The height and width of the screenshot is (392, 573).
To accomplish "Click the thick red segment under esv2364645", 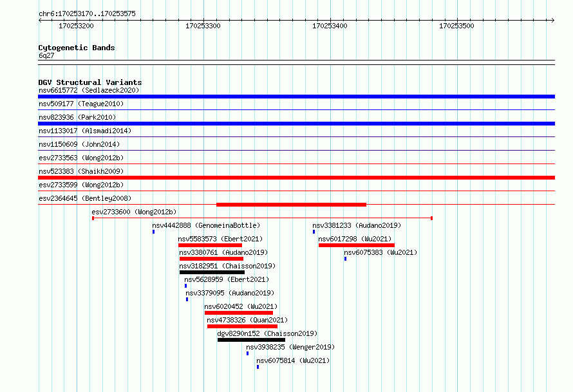I will click(x=291, y=205).
